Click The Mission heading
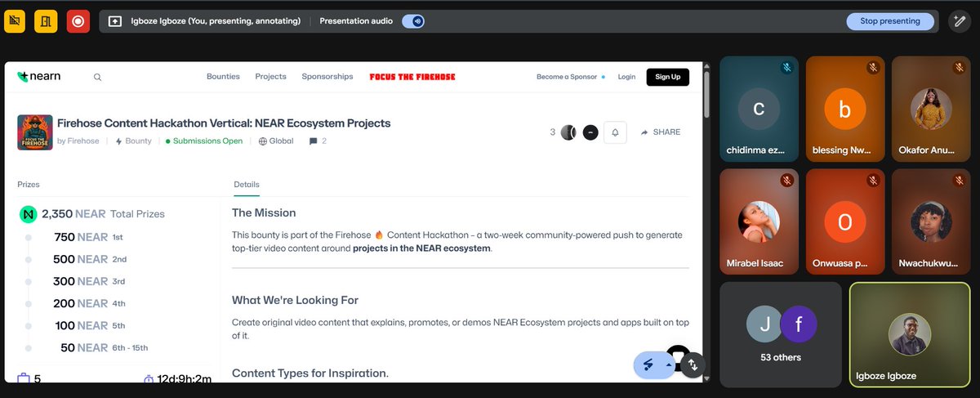This screenshot has width=980, height=398. click(x=264, y=212)
